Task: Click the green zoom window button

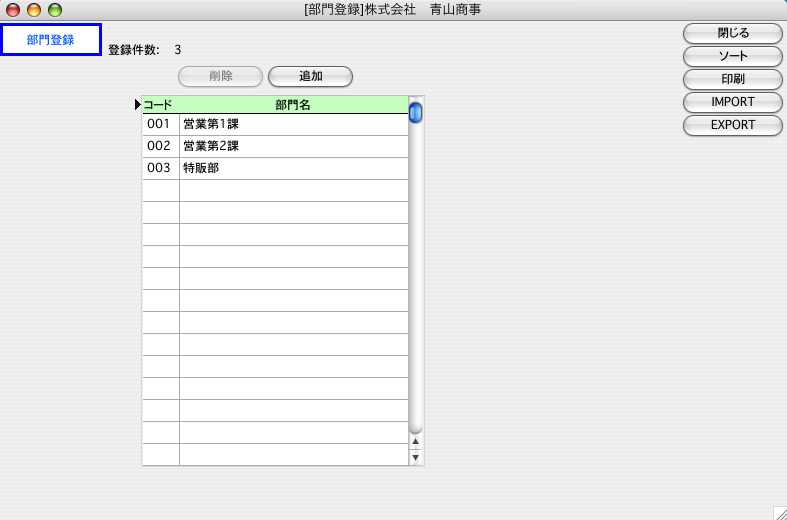Action: [x=55, y=10]
